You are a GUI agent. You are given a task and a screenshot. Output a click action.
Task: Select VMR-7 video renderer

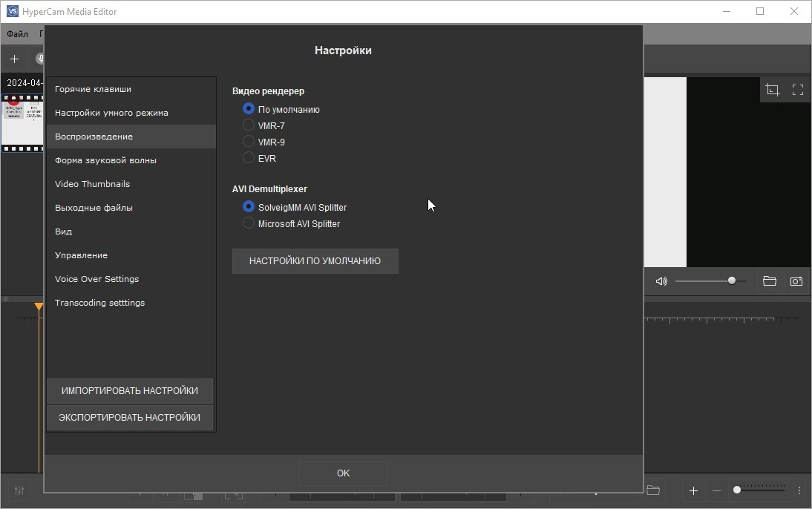click(x=249, y=125)
